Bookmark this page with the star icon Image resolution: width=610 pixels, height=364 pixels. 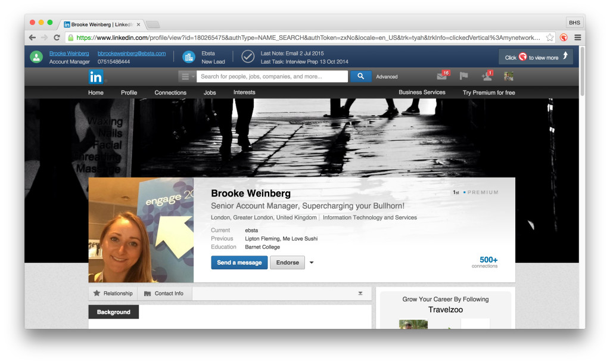pos(549,38)
